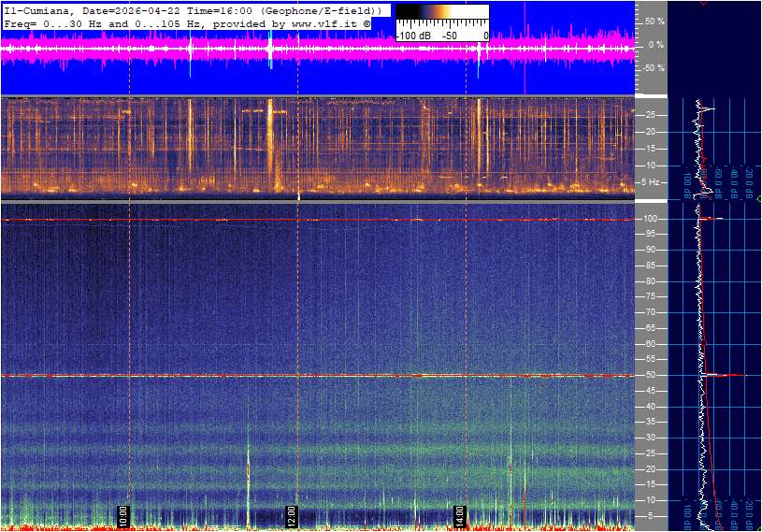Click the red 100 Hz harmonic line in the spectrogram
762x532 pixels.
318,220
